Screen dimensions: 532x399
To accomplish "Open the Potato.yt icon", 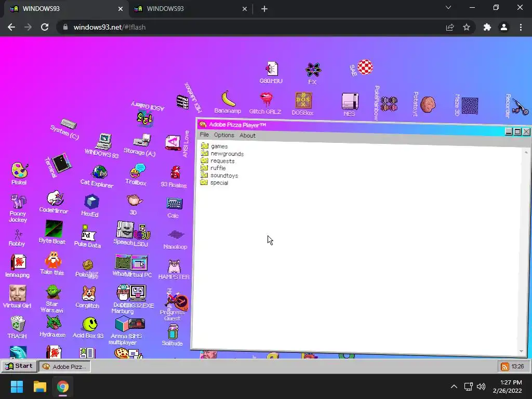I will (428, 104).
